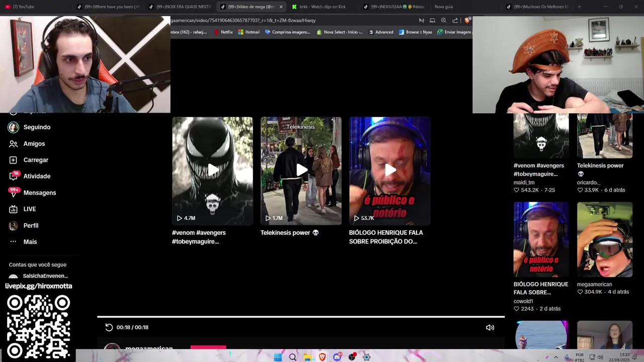Open OBS Studio from the taskbar
The height and width of the screenshot is (362, 644).
[x=352, y=357]
